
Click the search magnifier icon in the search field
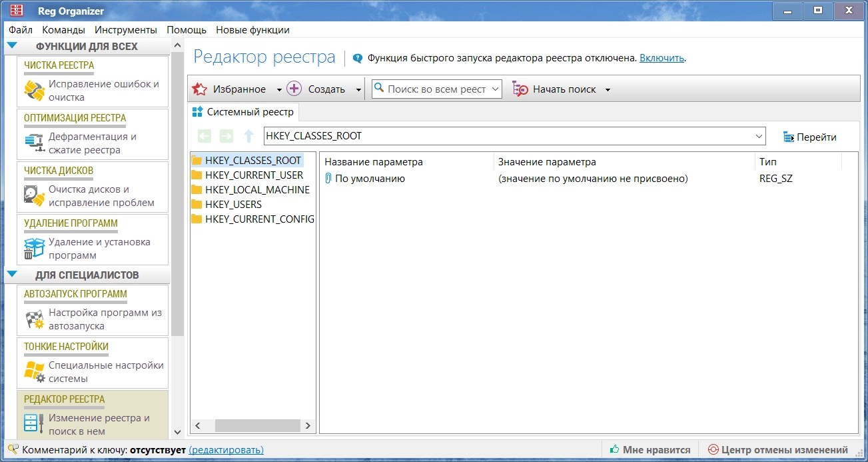point(379,88)
